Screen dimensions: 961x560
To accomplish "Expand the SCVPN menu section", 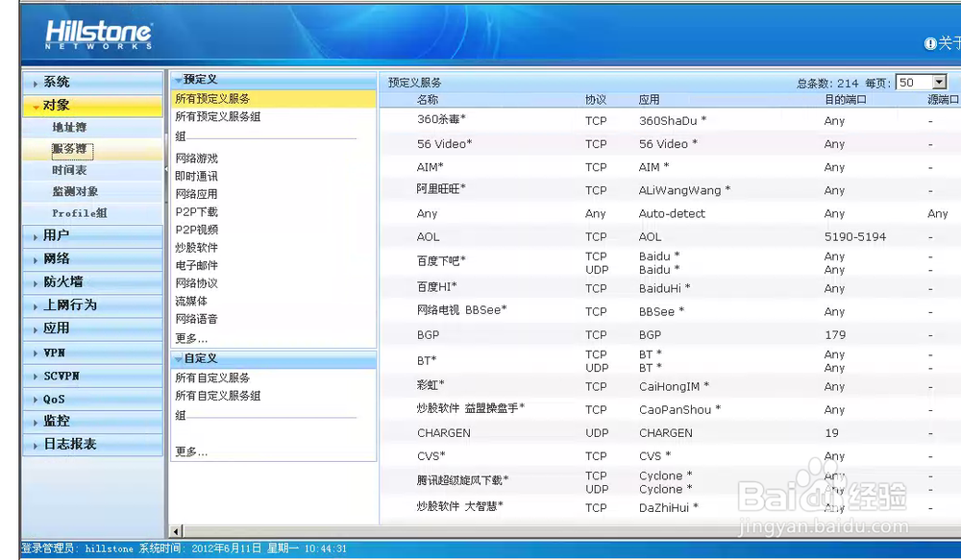I will (92, 377).
